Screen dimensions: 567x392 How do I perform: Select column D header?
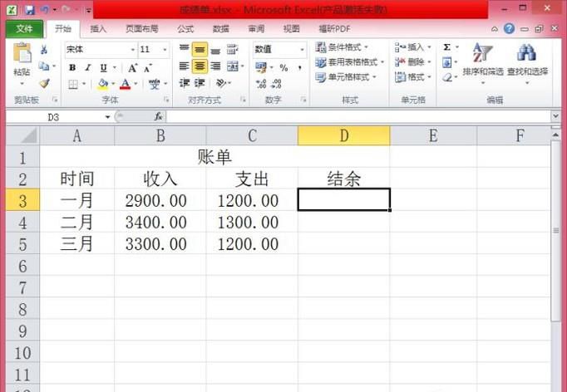tap(343, 136)
